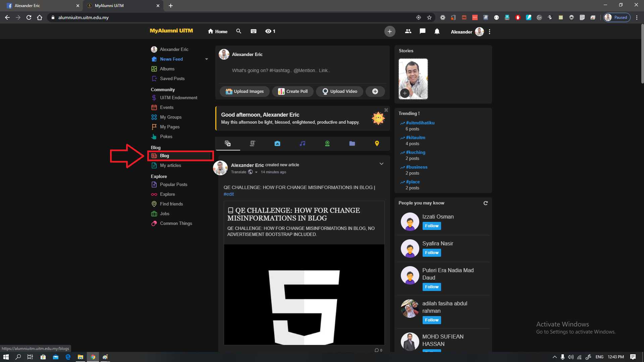Click the more options plus in the post composer
Screen dimensions: 644x362
point(375,92)
